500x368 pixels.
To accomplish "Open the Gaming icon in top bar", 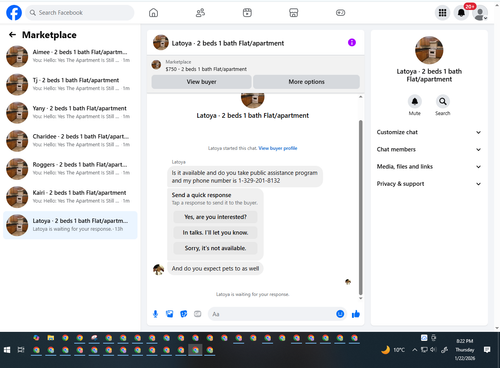I will click(x=340, y=13).
